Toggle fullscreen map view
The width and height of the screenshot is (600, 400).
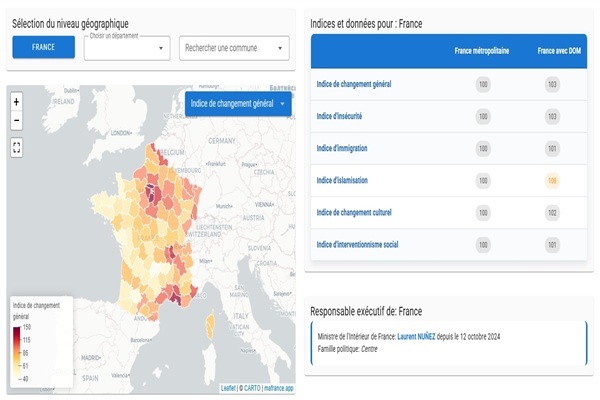coord(16,146)
